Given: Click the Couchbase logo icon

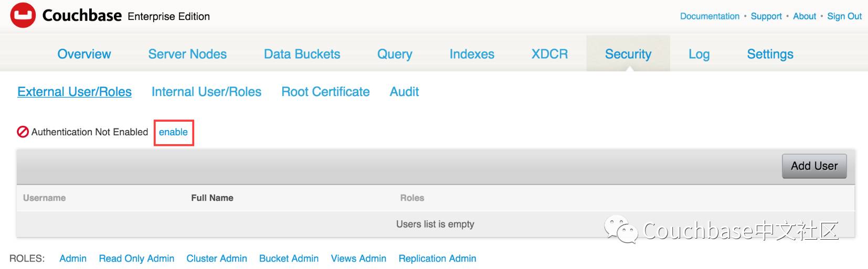Looking at the screenshot, I should pos(23,15).
